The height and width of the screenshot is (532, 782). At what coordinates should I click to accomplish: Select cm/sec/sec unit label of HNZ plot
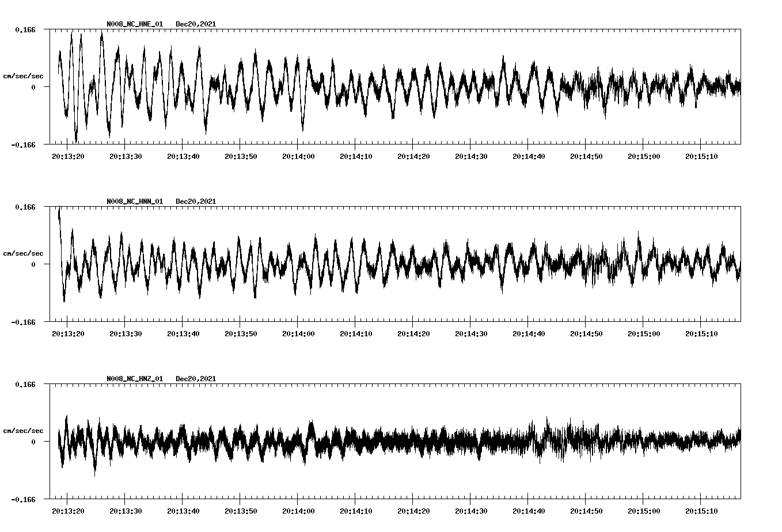pyautogui.click(x=23, y=431)
